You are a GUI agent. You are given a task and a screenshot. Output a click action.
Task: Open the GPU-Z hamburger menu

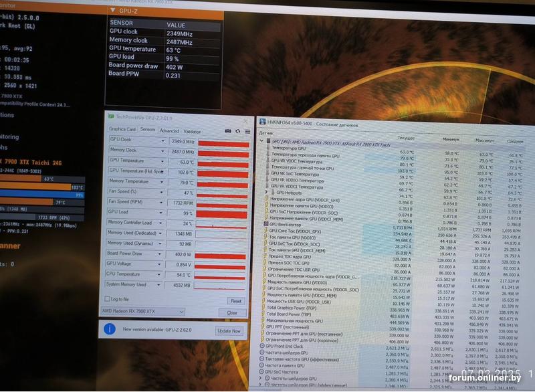pyautogui.click(x=247, y=131)
